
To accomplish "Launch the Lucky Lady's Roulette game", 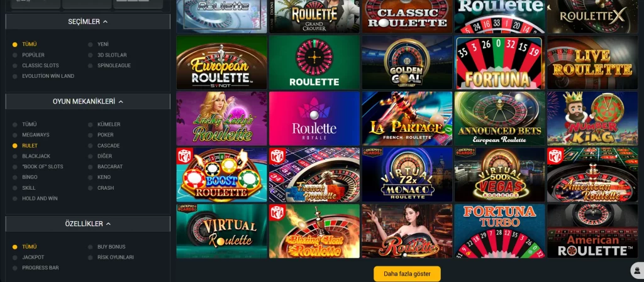I will click(x=221, y=119).
